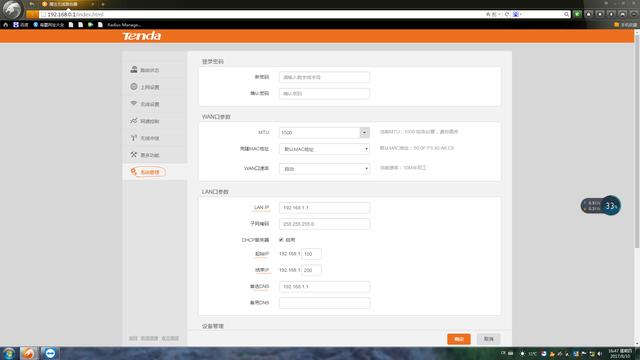
Task: Click the weather sun icon in system tray
Action: coord(522,354)
